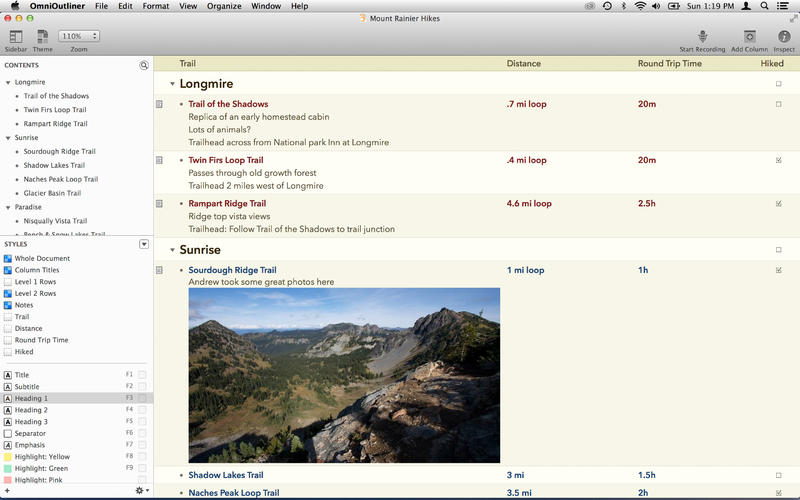The width and height of the screenshot is (800, 500).
Task: Toggle Hiked checkbox for Sourdough Ridge Trail
Action: tap(779, 270)
